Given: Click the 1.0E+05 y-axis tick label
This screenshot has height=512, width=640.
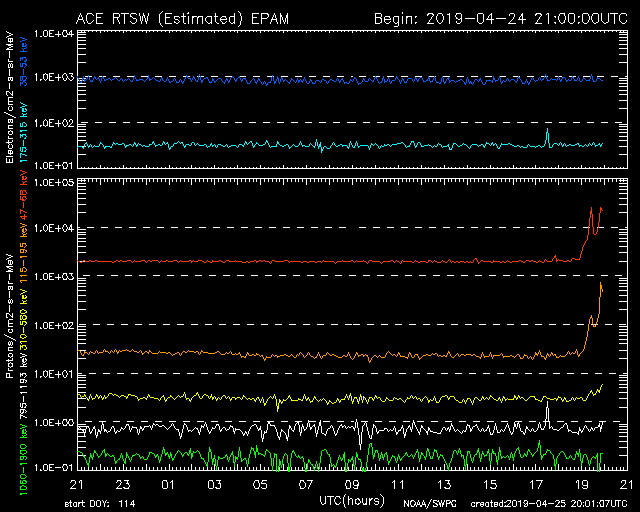Looking at the screenshot, I should pos(50,183).
